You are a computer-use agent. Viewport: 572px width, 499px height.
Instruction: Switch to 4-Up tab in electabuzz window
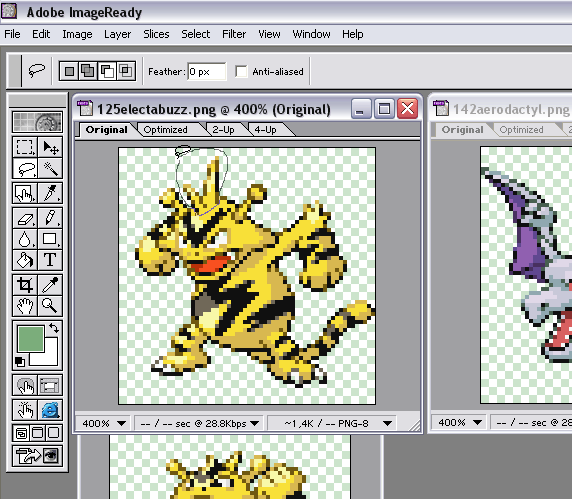click(x=266, y=130)
